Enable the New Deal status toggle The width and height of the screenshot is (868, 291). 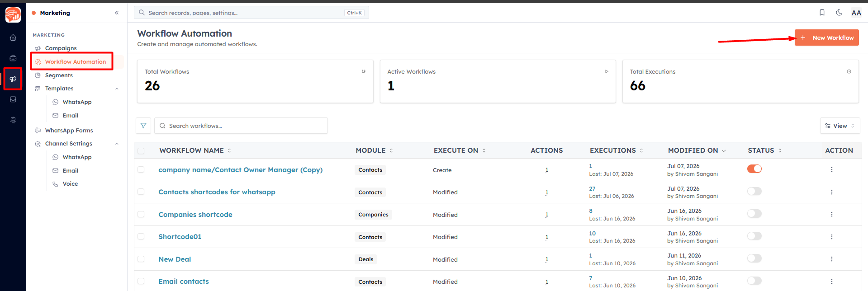pos(754,258)
